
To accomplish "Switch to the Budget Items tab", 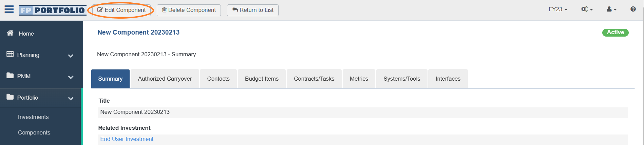I will point(262,79).
